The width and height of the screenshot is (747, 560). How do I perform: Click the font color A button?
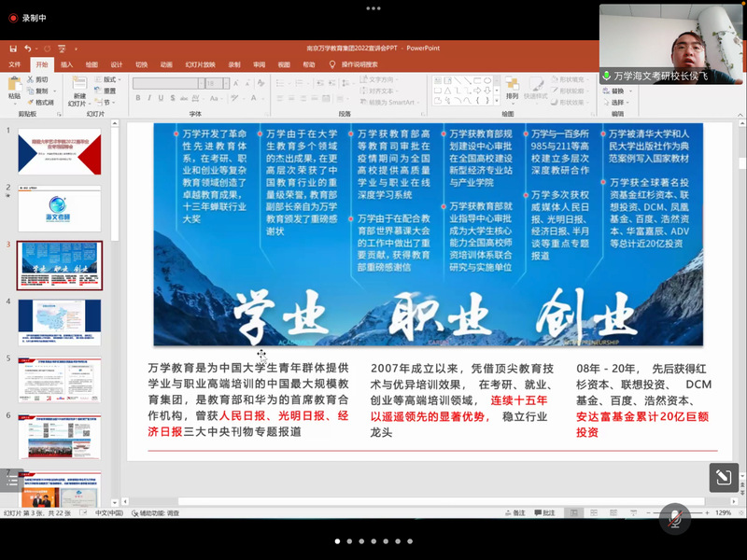point(253,98)
